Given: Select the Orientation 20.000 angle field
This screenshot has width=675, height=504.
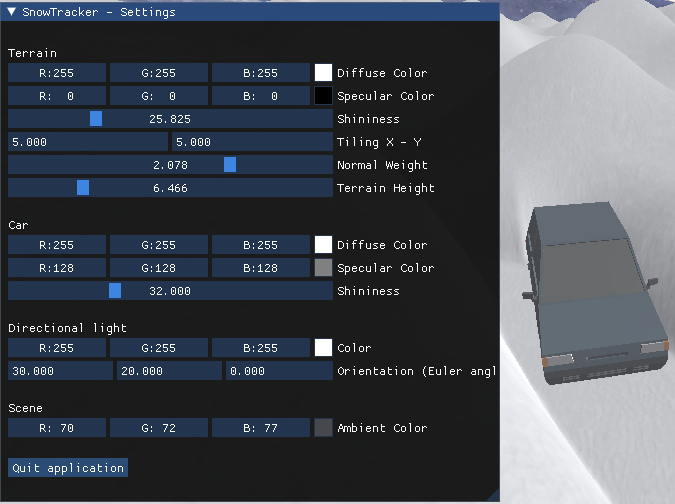Looking at the screenshot, I should (170, 371).
